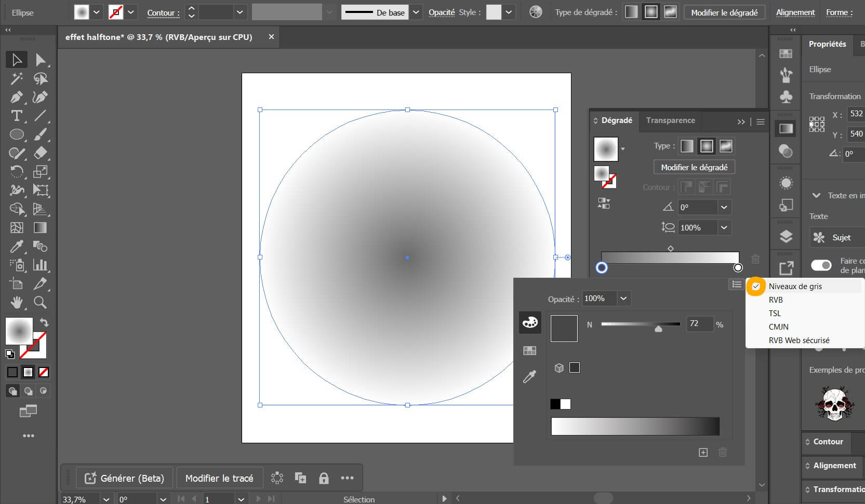The height and width of the screenshot is (504, 865).
Task: Select the Zoom tool
Action: click(x=41, y=302)
